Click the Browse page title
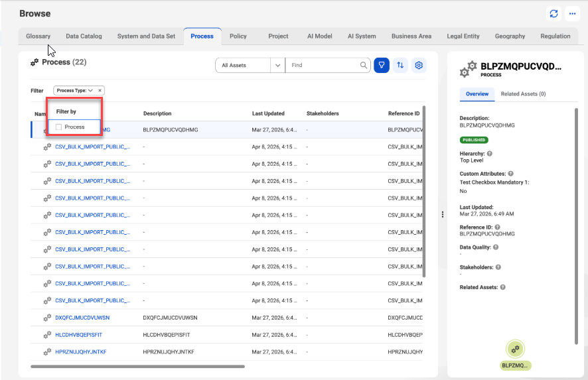The width and height of the screenshot is (588, 380). [35, 13]
